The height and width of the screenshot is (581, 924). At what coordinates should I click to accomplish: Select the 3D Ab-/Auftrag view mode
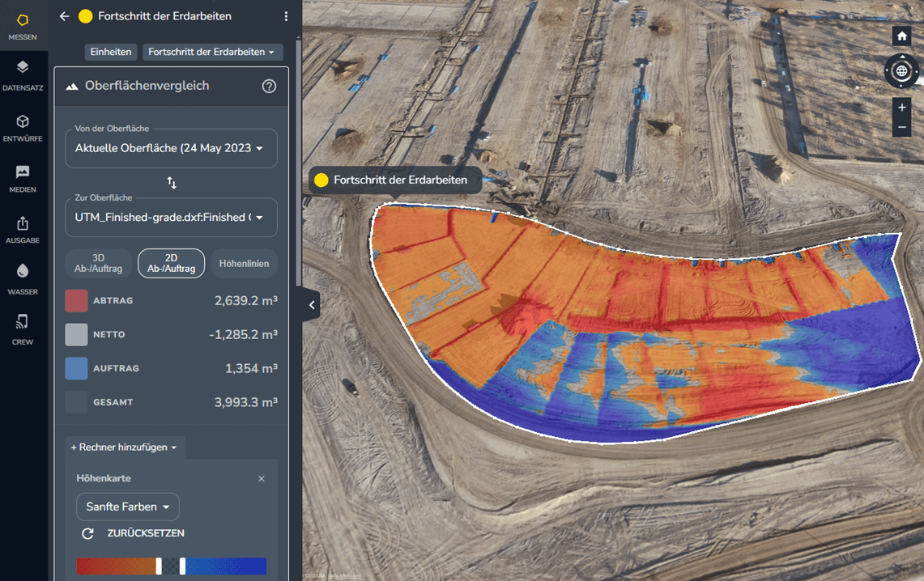[98, 263]
